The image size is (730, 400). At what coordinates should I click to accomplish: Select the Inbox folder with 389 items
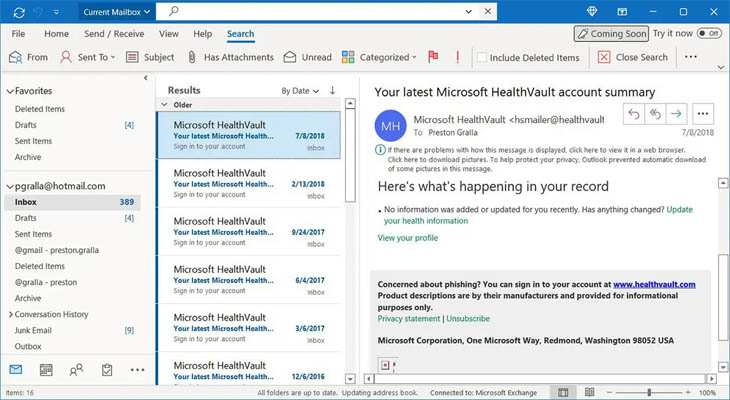(72, 202)
